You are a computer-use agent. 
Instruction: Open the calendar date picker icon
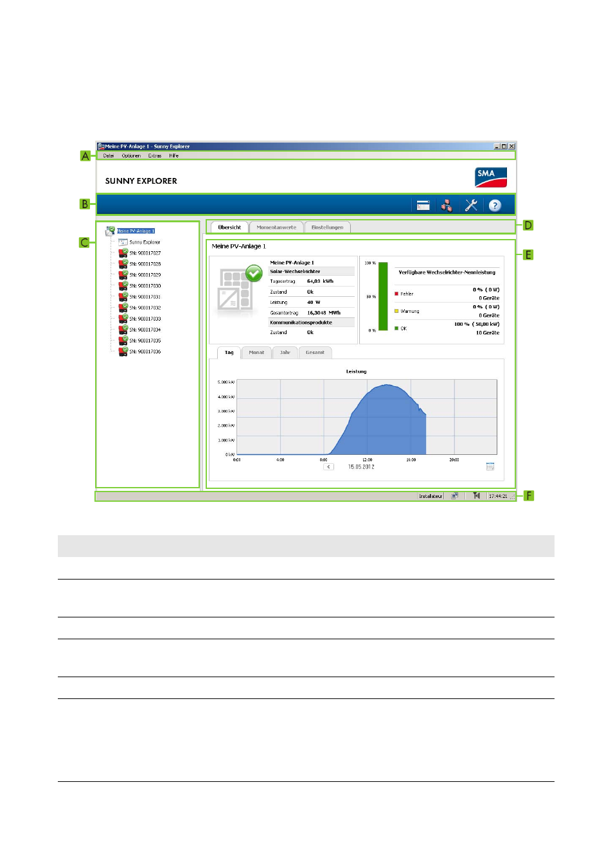[x=490, y=466]
